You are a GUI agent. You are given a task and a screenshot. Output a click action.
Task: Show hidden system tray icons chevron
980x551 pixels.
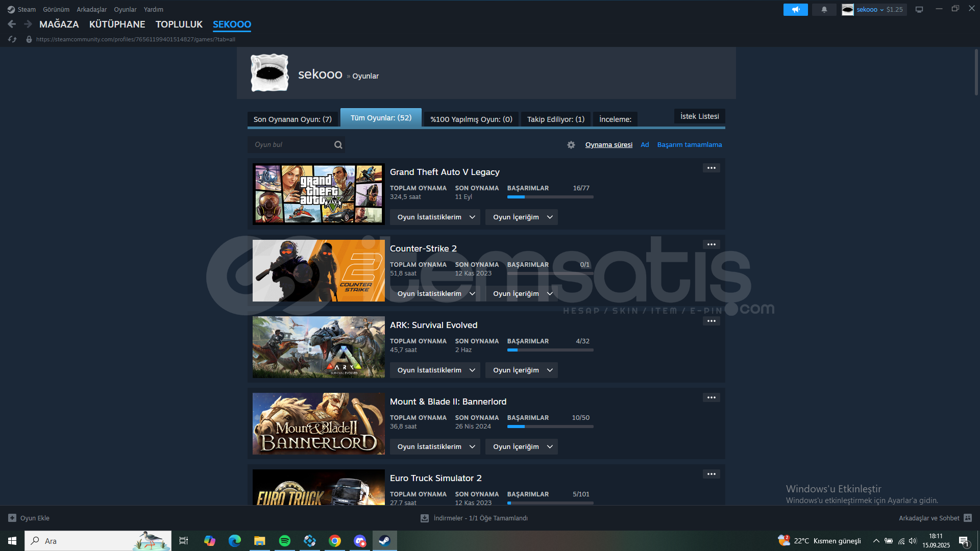click(x=876, y=541)
